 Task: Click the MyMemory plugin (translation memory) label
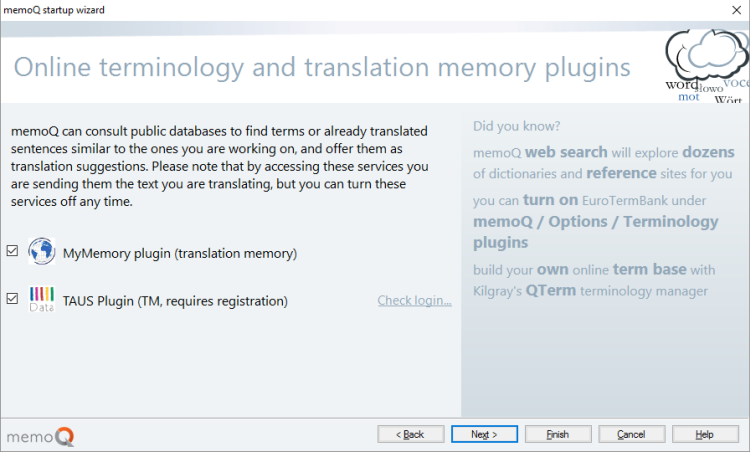click(180, 253)
